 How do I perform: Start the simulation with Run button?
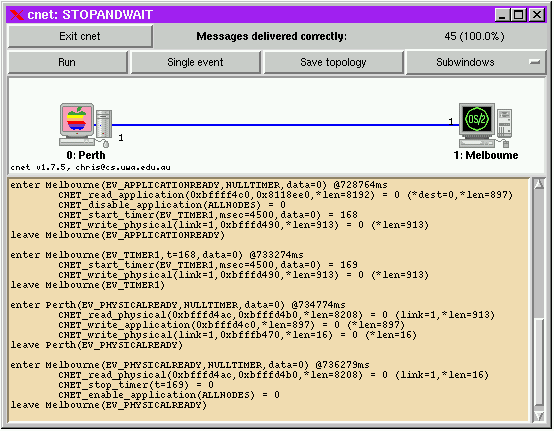(x=67, y=63)
